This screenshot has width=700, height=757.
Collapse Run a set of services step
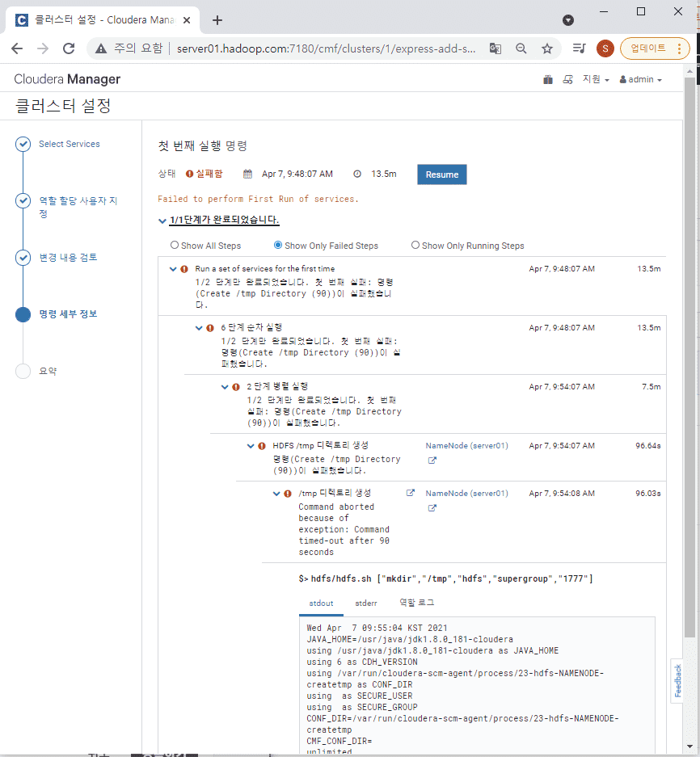(x=173, y=269)
